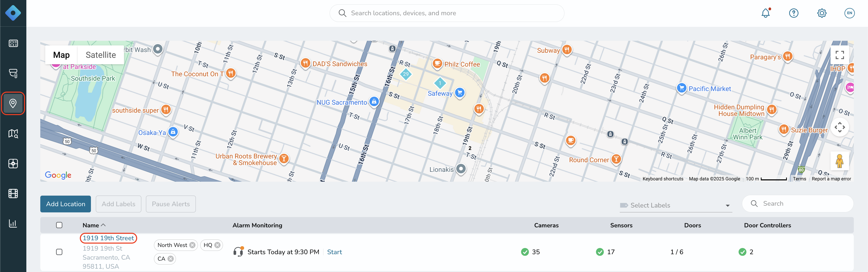Click the Lionakis map pin
Image resolution: width=868 pixels, height=272 pixels.
coord(461,169)
